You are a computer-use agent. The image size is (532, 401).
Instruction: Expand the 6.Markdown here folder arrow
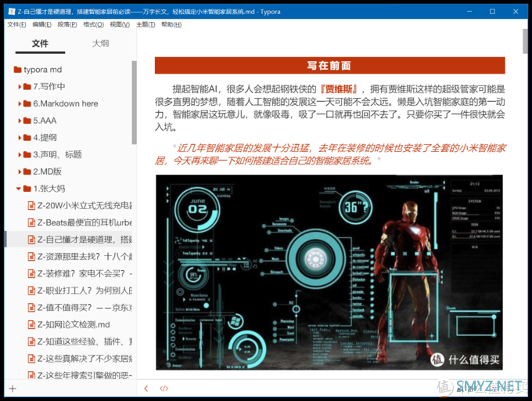click(20, 104)
